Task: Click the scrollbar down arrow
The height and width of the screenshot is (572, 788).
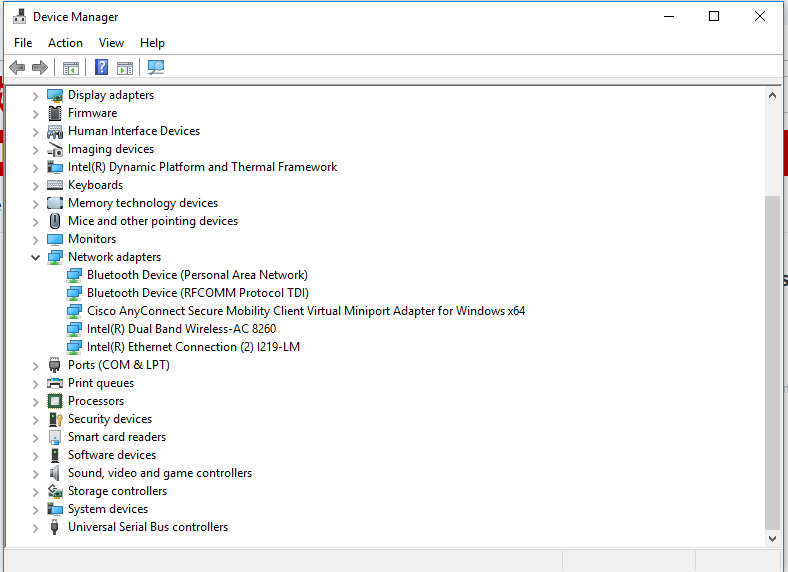Action: [772, 538]
